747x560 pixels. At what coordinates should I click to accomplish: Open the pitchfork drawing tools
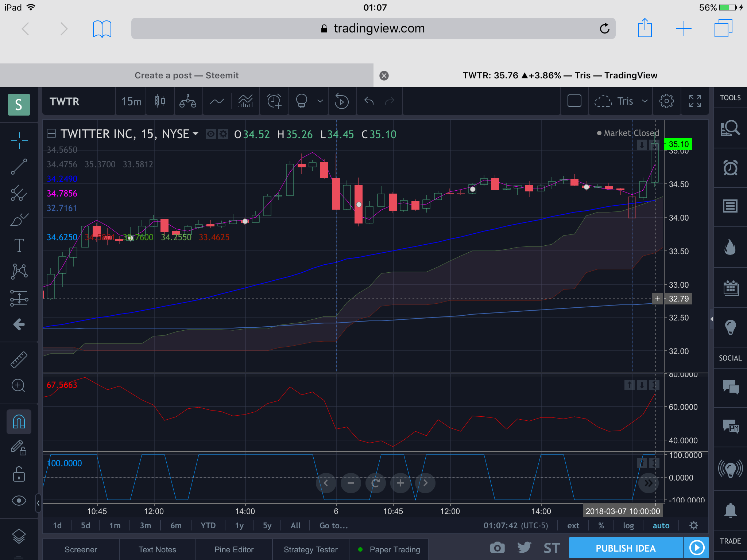tap(19, 193)
